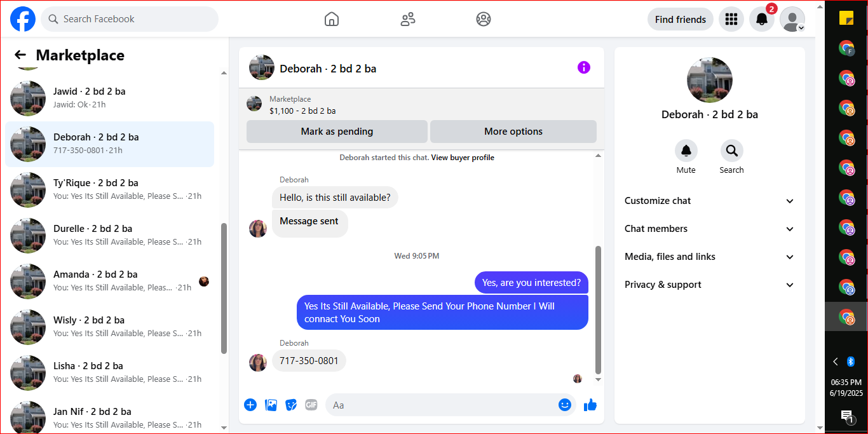
Task: Click the Facebook logo
Action: click(23, 19)
